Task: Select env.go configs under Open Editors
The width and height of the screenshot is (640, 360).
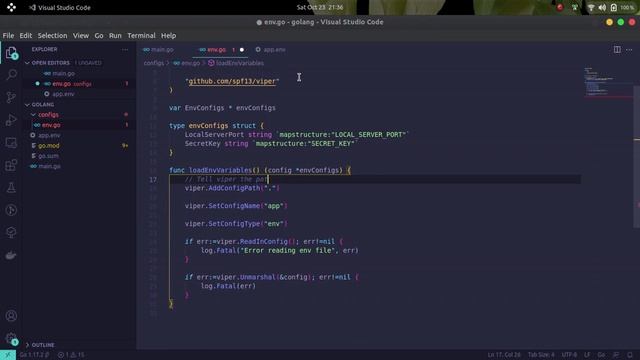Action: pos(78,84)
